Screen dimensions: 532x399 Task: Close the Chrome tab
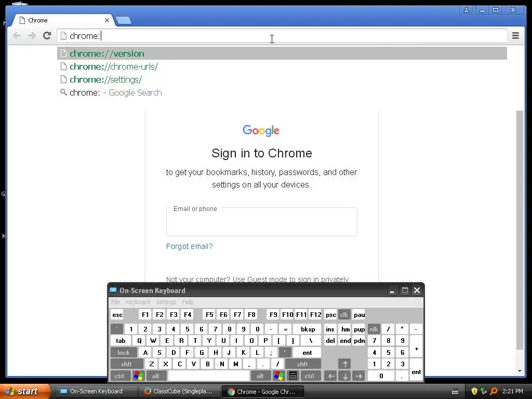pyautogui.click(x=107, y=20)
